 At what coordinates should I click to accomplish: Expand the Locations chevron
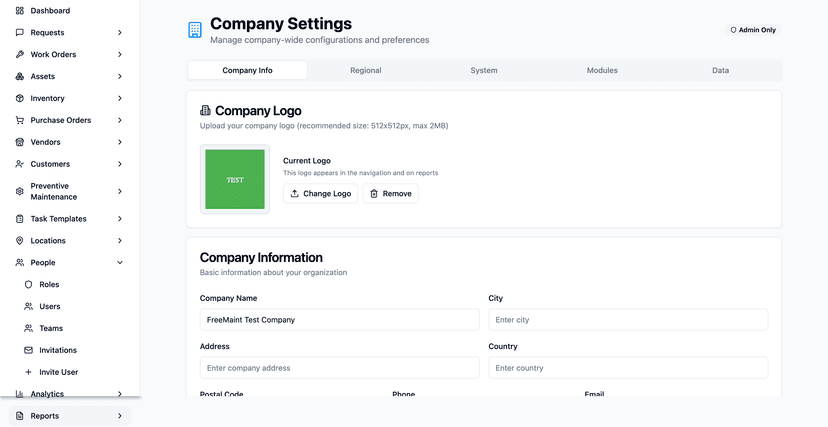coord(120,241)
